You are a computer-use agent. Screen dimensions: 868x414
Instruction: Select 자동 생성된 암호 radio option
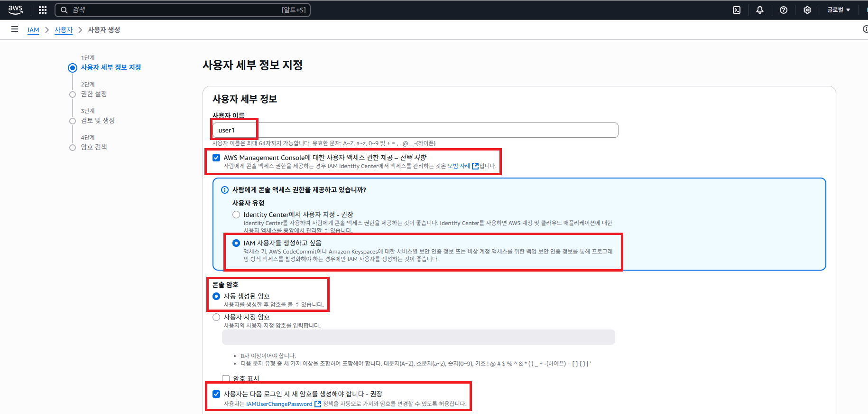[x=216, y=296]
